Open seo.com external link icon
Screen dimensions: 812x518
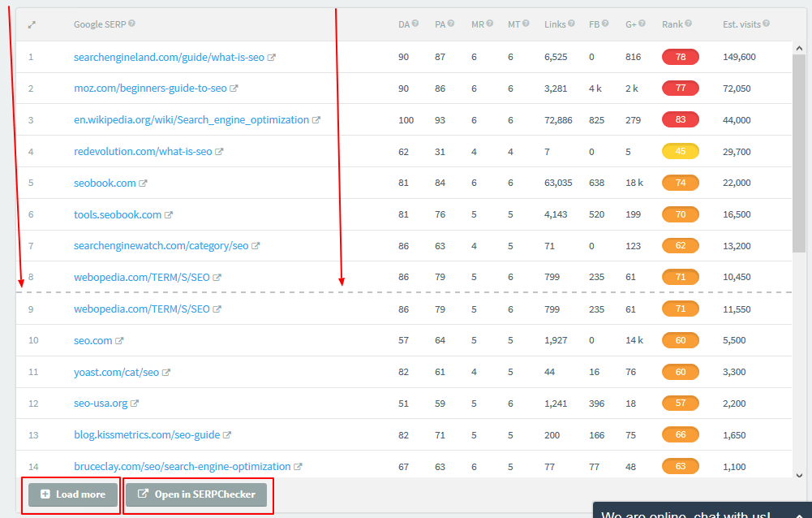(119, 341)
